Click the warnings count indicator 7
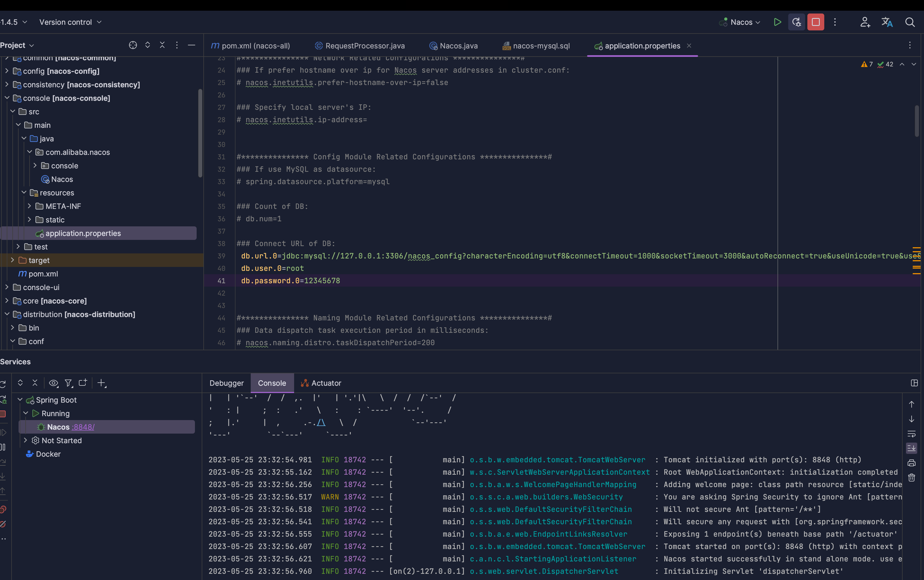Image resolution: width=924 pixels, height=580 pixels. pyautogui.click(x=867, y=64)
